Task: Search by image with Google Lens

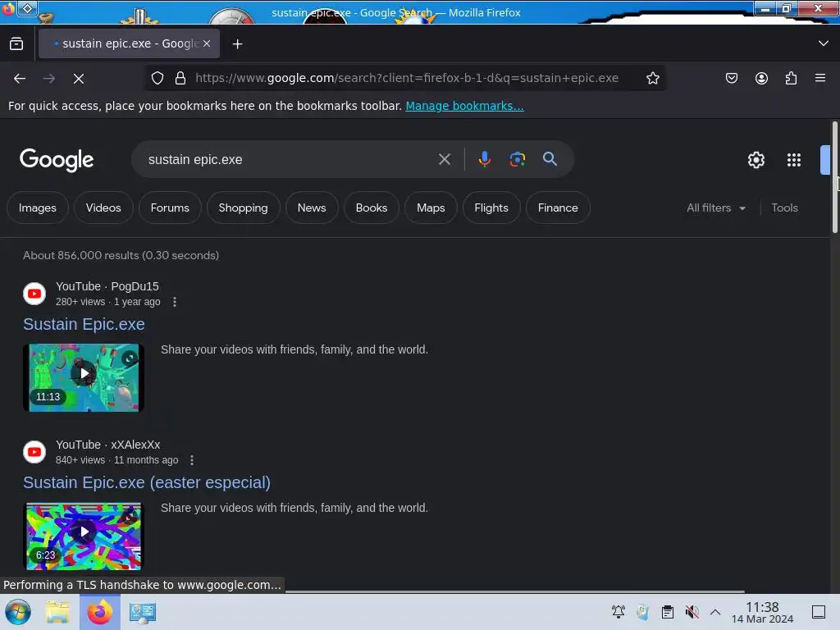Action: coord(517,159)
